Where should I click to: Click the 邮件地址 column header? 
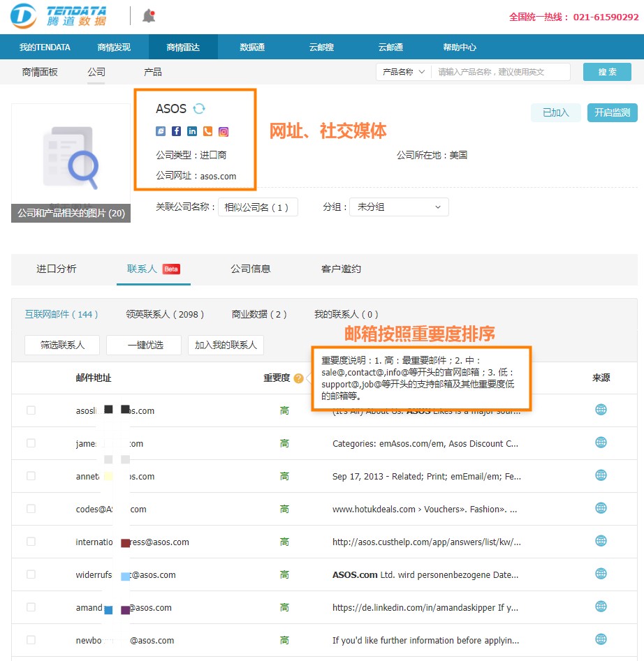click(x=94, y=378)
